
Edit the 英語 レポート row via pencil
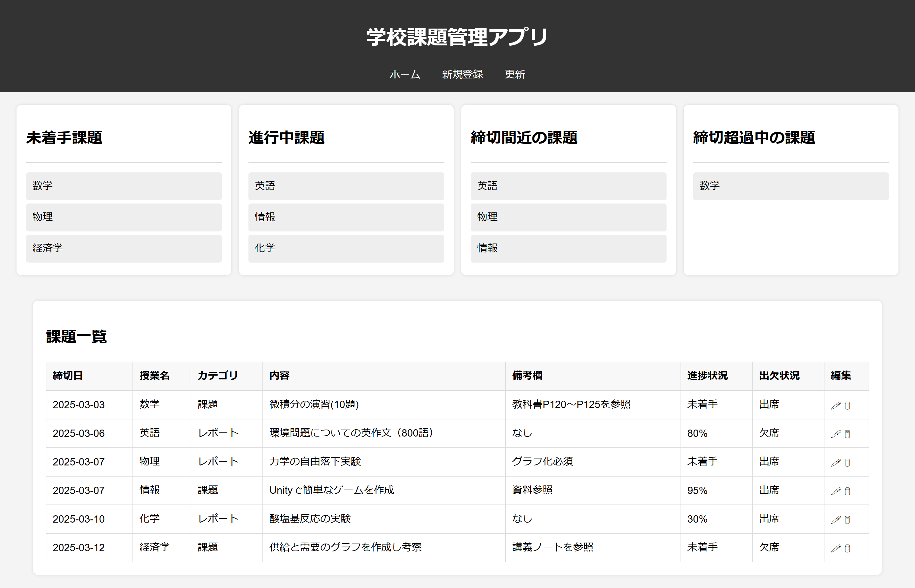click(x=836, y=434)
